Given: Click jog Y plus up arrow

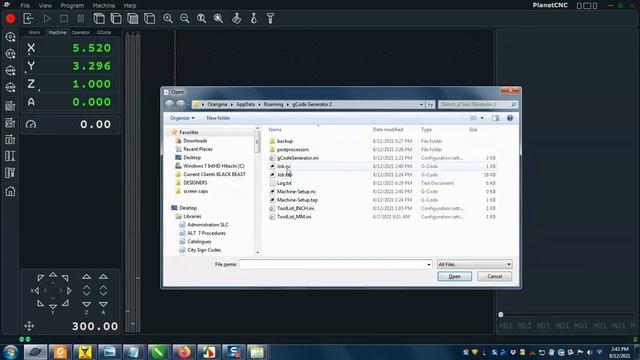Looking at the screenshot, I should tap(53, 275).
